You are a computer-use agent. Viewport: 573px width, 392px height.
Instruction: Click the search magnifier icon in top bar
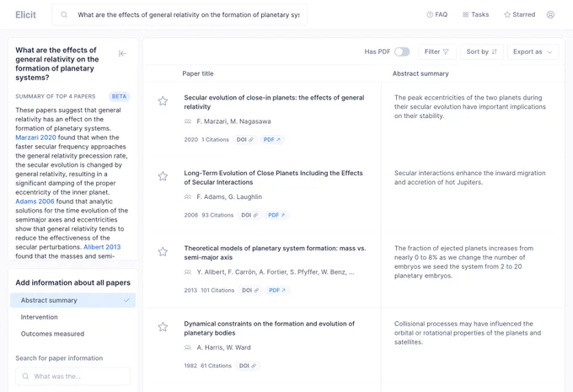click(64, 14)
